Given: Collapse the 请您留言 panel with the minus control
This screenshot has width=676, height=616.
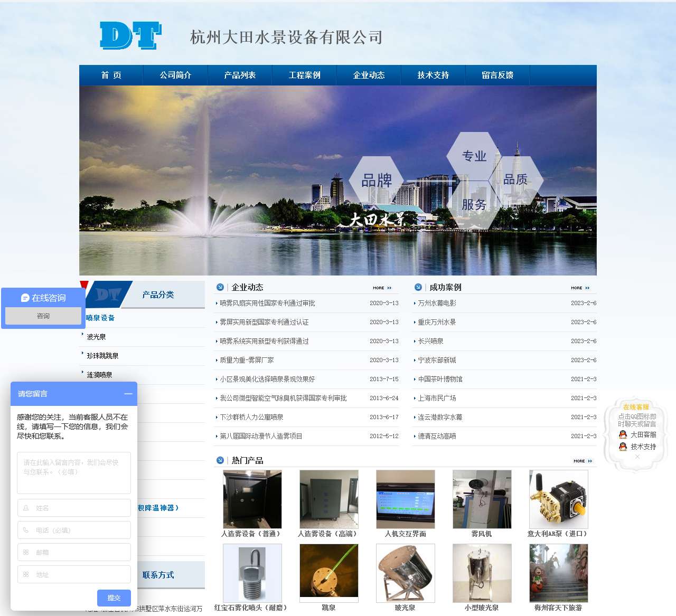Looking at the screenshot, I should click(x=128, y=394).
